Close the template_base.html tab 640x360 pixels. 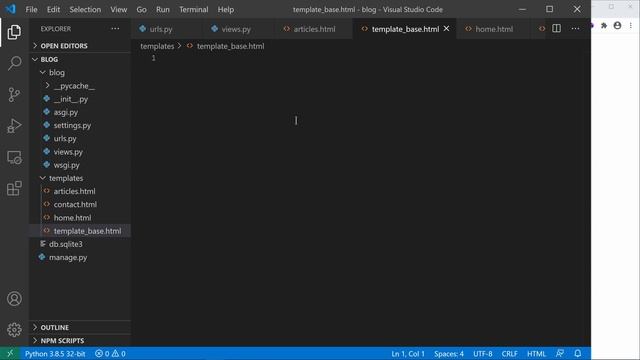[x=447, y=29]
